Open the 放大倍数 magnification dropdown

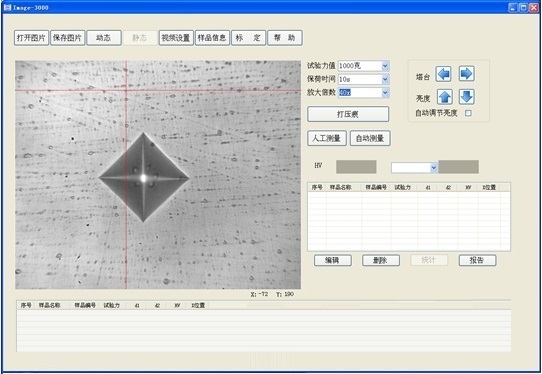tap(385, 93)
